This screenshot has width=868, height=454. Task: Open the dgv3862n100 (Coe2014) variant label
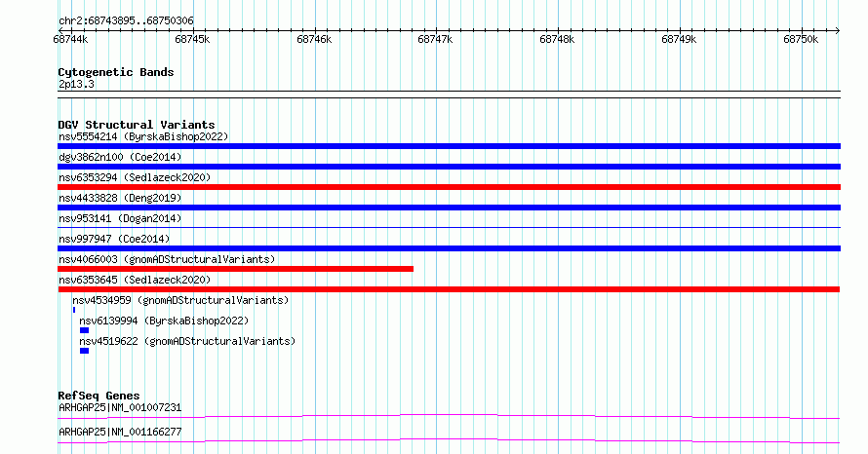tap(120, 157)
